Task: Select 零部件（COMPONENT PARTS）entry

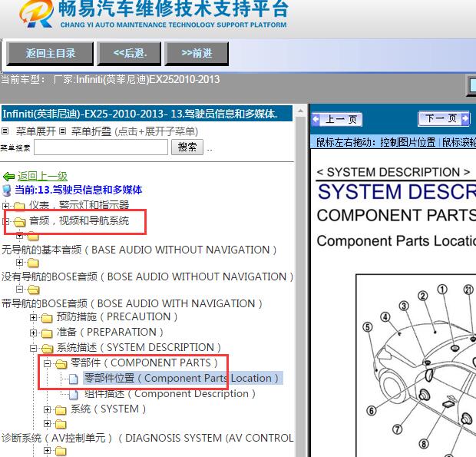Action: coord(144,363)
